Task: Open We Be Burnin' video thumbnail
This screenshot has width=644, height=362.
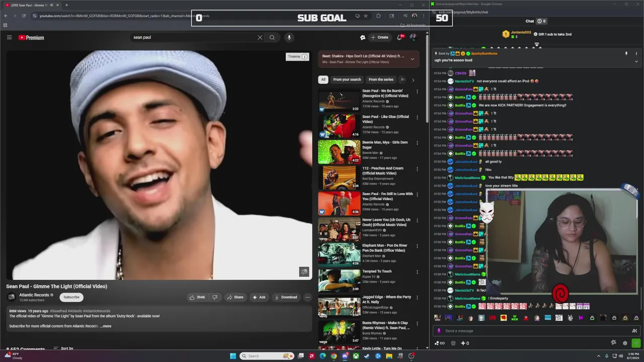Action: 339,100
